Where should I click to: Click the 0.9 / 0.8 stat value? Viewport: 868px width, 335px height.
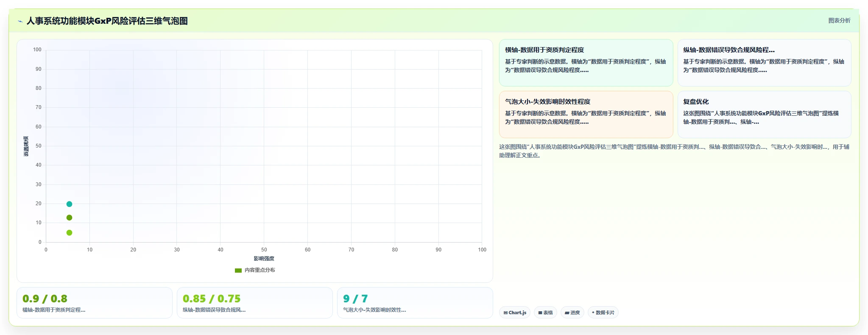pyautogui.click(x=45, y=299)
